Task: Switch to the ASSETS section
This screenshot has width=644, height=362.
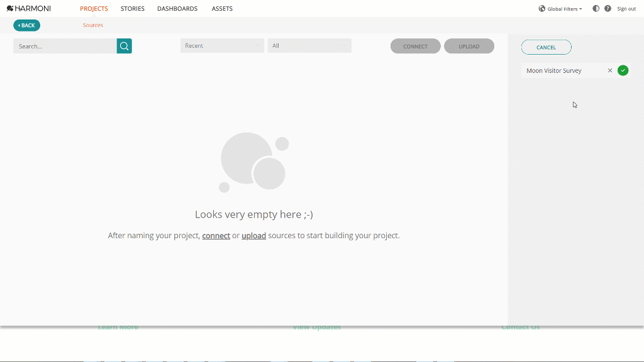Action: (222, 8)
